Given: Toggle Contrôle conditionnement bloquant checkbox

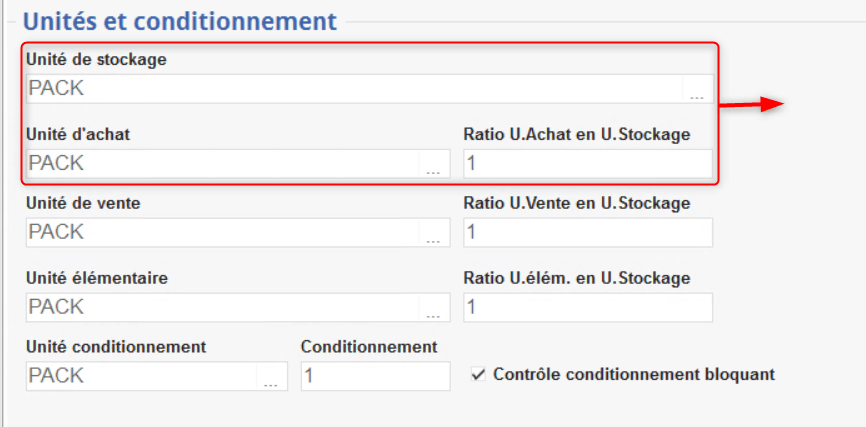Looking at the screenshot, I should [x=478, y=374].
